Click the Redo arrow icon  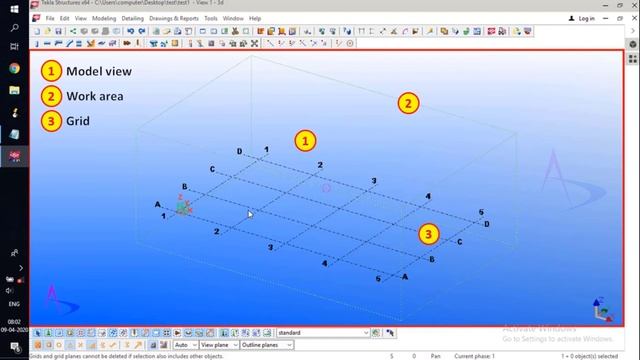(x=142, y=31)
